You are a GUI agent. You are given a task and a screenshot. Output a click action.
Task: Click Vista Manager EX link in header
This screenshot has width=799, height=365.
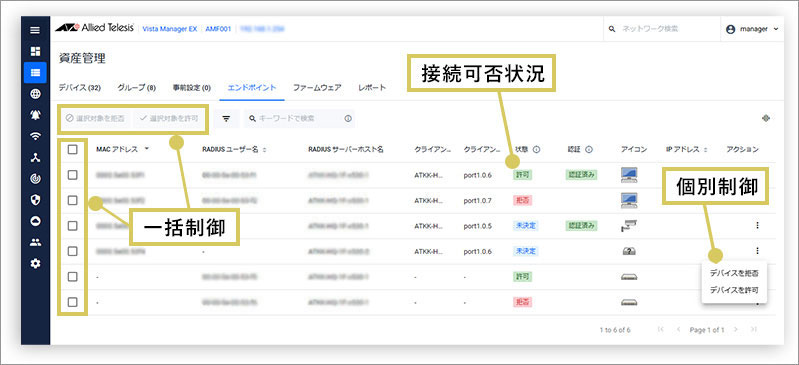170,29
